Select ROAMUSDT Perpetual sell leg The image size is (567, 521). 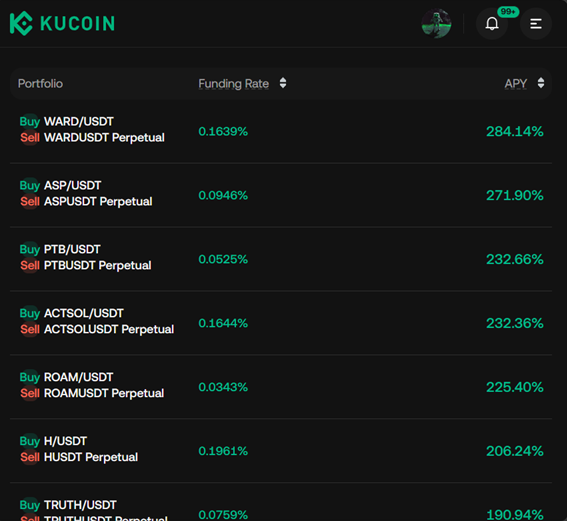pos(104,393)
